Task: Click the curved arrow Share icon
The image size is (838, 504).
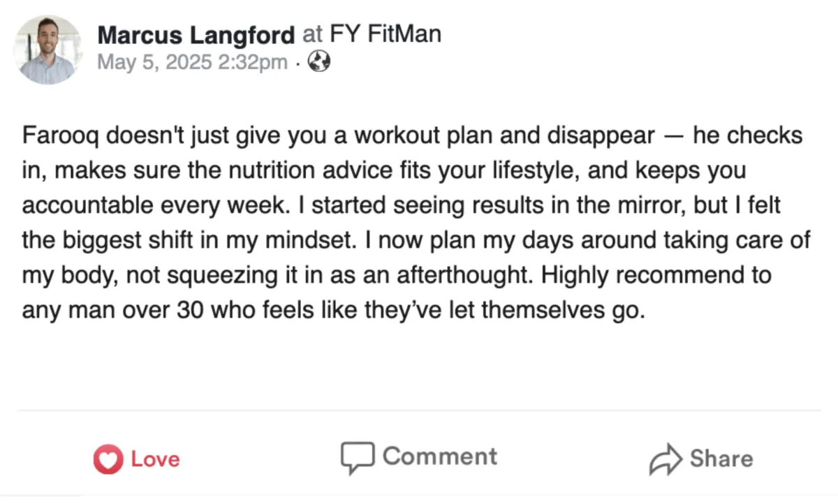Action: (x=666, y=459)
